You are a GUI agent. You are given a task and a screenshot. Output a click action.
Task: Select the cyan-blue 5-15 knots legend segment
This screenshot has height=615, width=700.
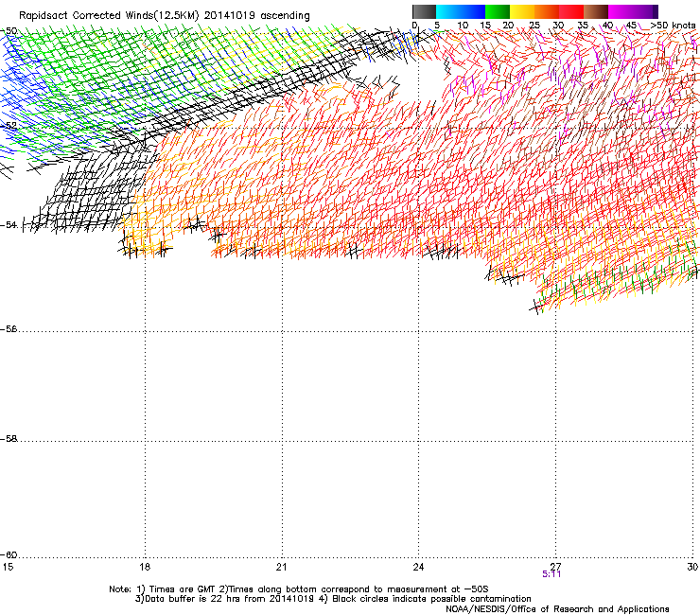click(x=461, y=11)
